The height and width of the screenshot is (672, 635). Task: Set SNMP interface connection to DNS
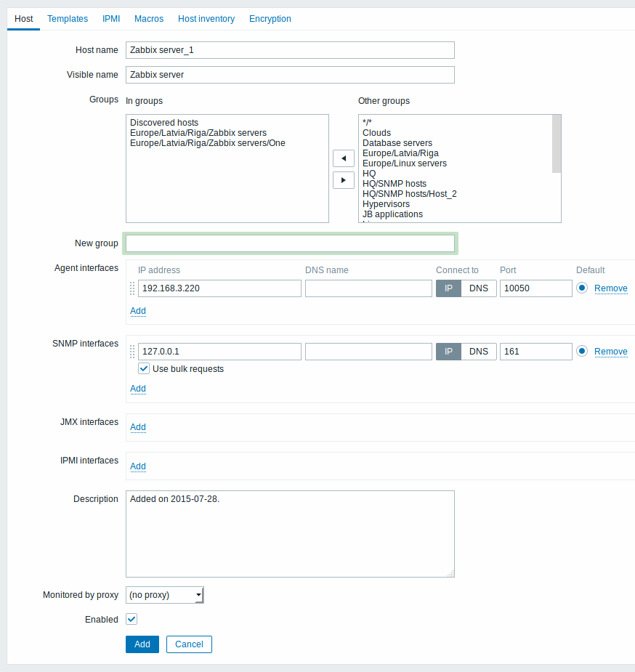479,352
